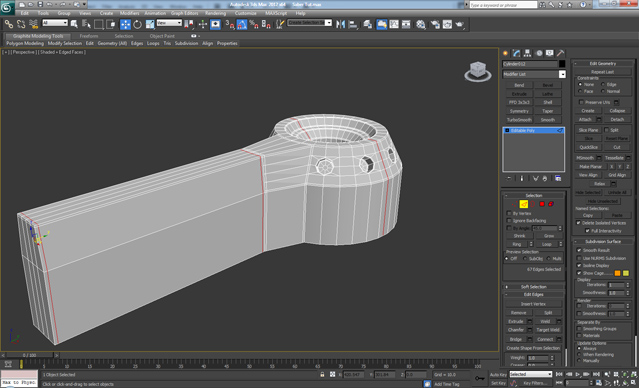This screenshot has height=388, width=639.
Task: Click the Render Production teapot icon
Action: [461, 24]
